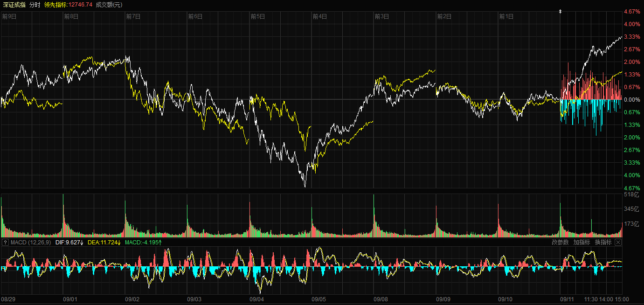Viewport: 644px width, 305px height.
Task: Click the 09/01 date on the time axis
Action: (x=70, y=299)
